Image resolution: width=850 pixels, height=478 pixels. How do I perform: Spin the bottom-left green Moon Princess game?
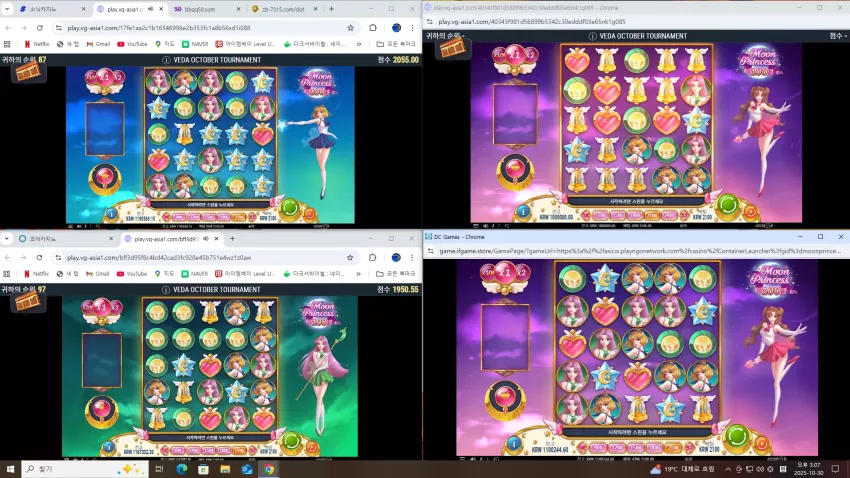tap(292, 441)
